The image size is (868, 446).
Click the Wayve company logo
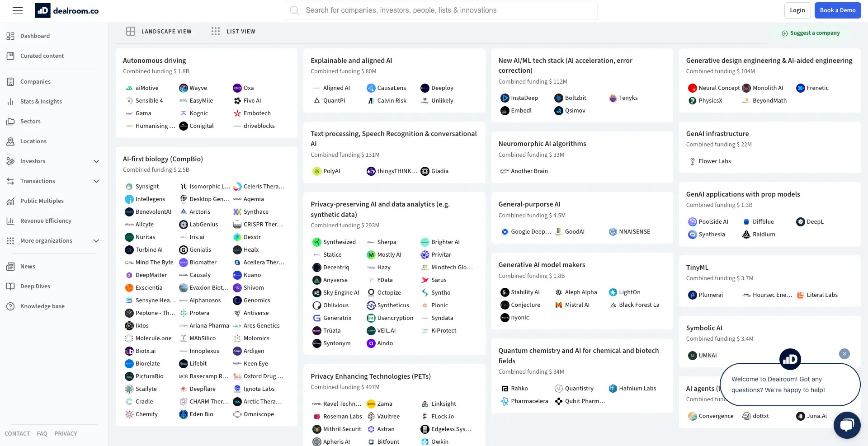[x=183, y=88]
